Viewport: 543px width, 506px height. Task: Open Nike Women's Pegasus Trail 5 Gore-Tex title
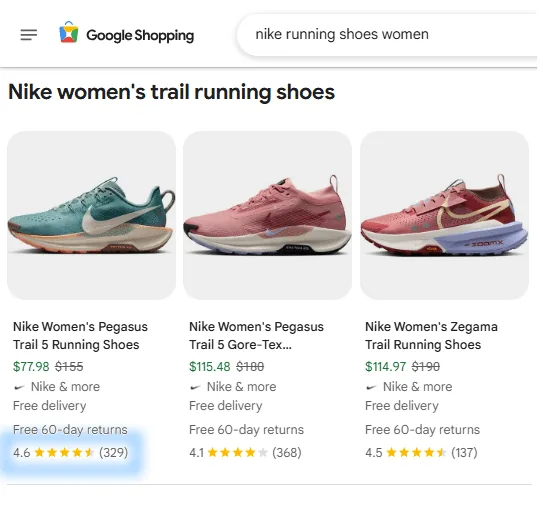click(256, 336)
